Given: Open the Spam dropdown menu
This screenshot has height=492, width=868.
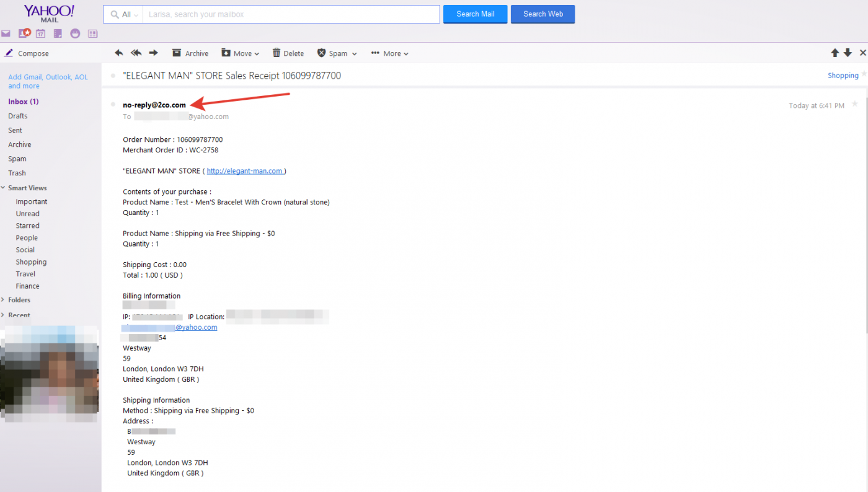Looking at the screenshot, I should coord(337,53).
